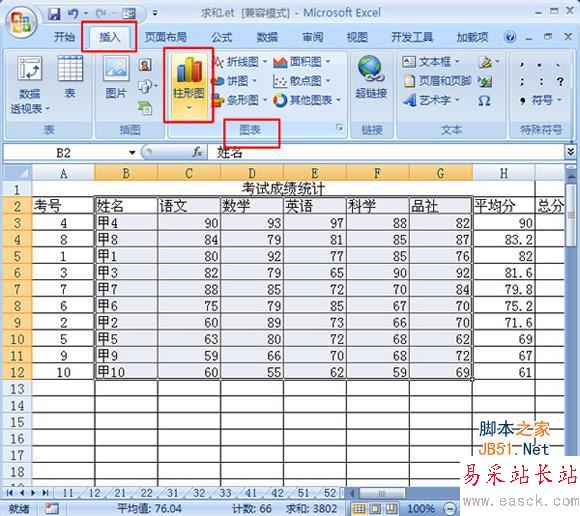Expand the 数据透视表 dropdown arrow
Viewport: 580px width, 516px height.
pyautogui.click(x=47, y=109)
